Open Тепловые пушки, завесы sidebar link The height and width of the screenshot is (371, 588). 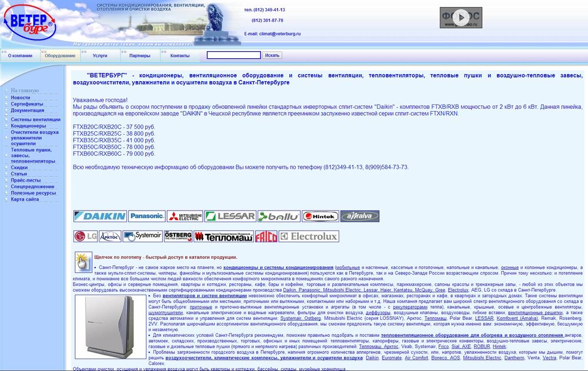click(33, 155)
